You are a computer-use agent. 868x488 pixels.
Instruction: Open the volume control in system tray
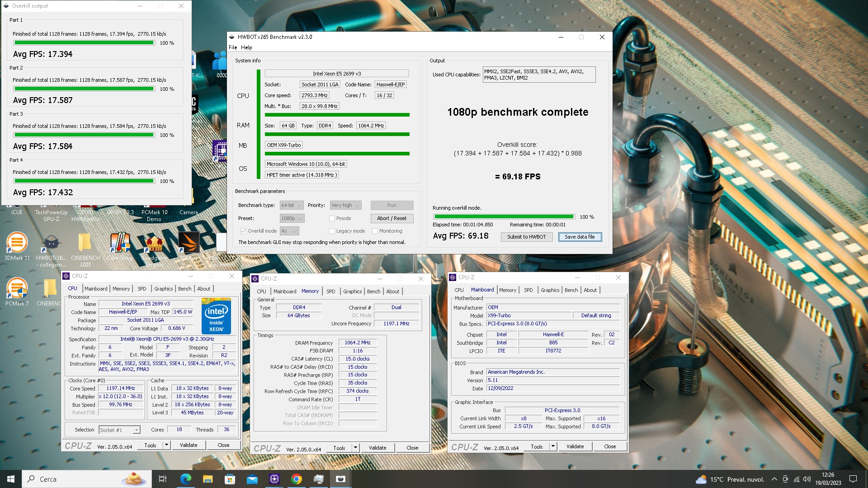click(x=807, y=479)
